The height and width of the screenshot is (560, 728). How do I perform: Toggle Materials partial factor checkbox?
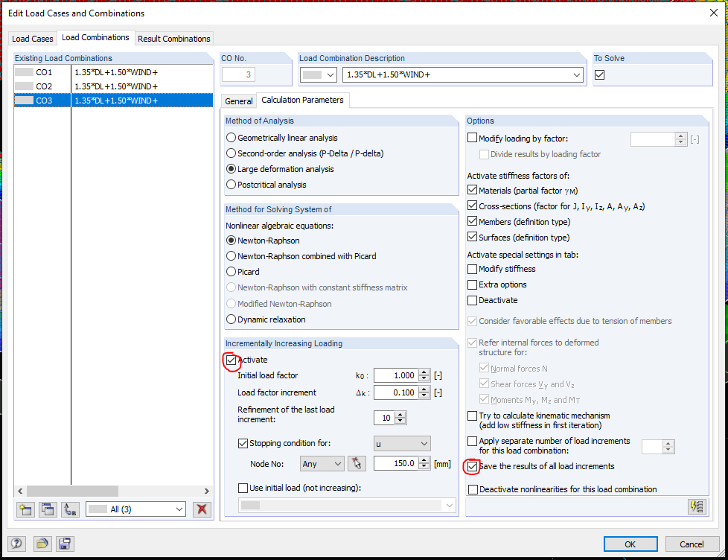pos(472,190)
